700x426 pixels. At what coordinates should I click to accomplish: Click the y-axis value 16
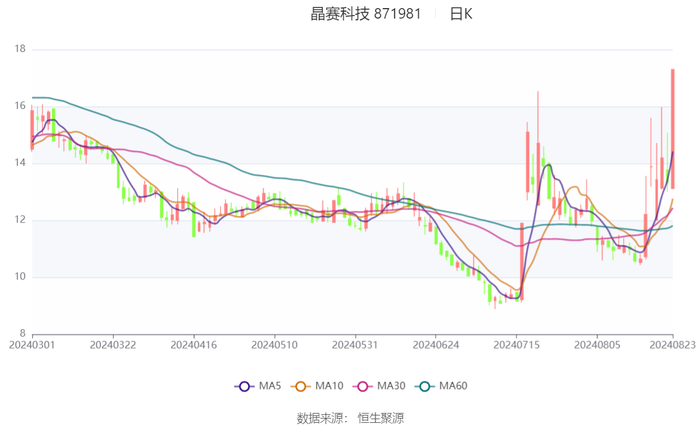pos(20,106)
